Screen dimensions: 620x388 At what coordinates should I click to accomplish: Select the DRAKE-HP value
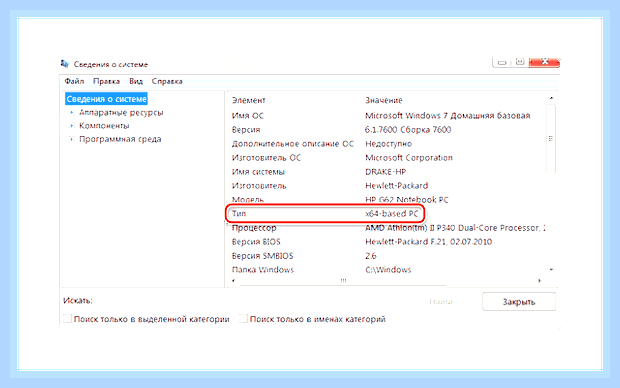point(386,172)
